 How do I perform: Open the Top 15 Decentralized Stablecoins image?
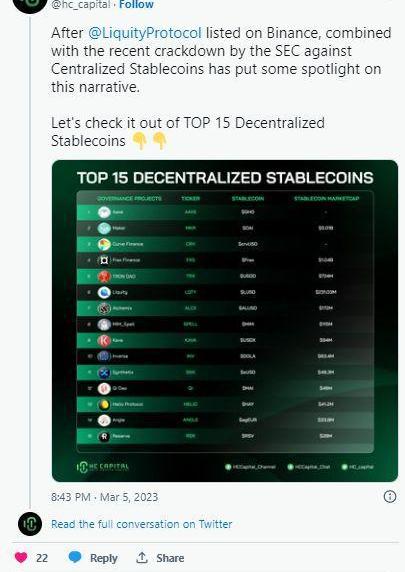click(x=225, y=321)
